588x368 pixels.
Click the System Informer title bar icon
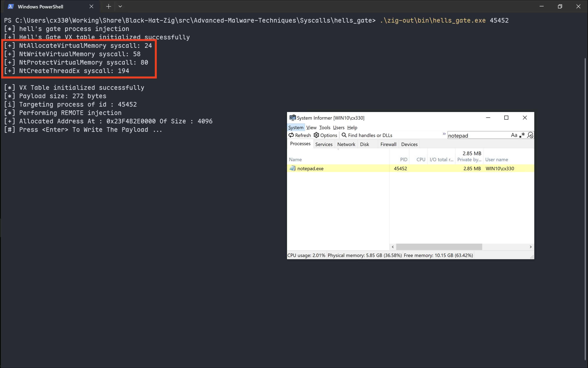coord(292,118)
